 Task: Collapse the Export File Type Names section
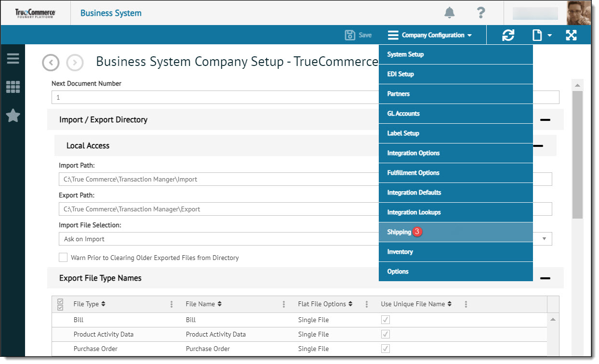(545, 278)
